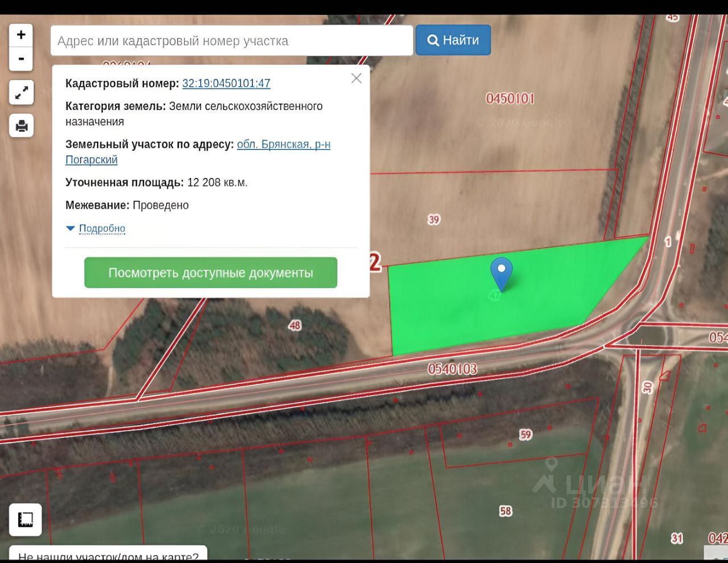Open the measurement ruler tool
Screen dimensions: 728x563
pos(26,519)
